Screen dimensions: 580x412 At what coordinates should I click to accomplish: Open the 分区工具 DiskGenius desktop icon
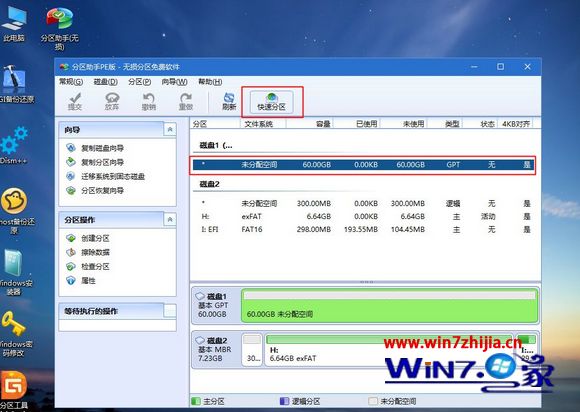[14, 391]
